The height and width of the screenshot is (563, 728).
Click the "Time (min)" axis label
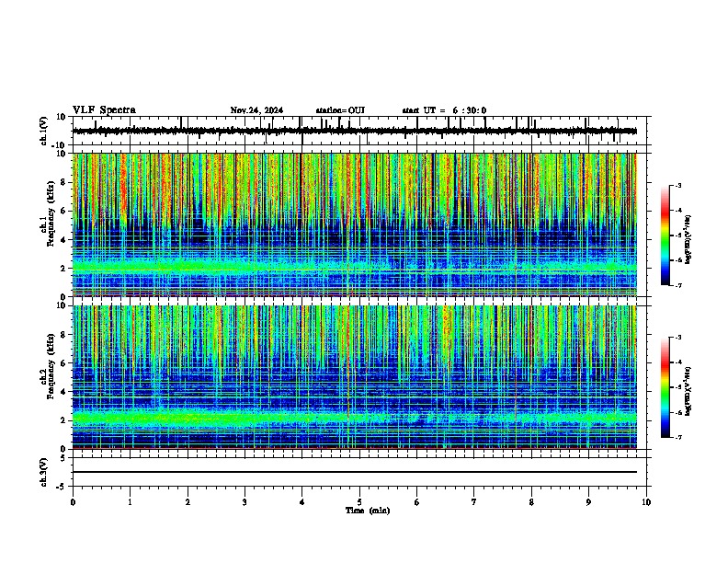coord(368,511)
